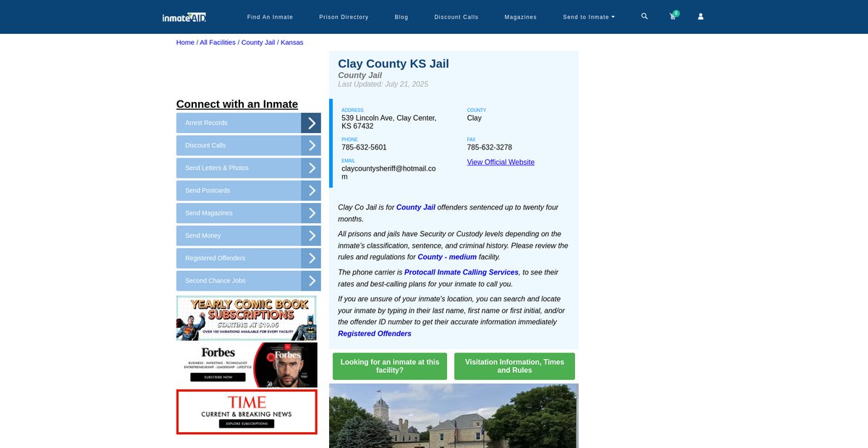The width and height of the screenshot is (868, 448).
Task: Follow County Jail link in description
Action: point(416,207)
